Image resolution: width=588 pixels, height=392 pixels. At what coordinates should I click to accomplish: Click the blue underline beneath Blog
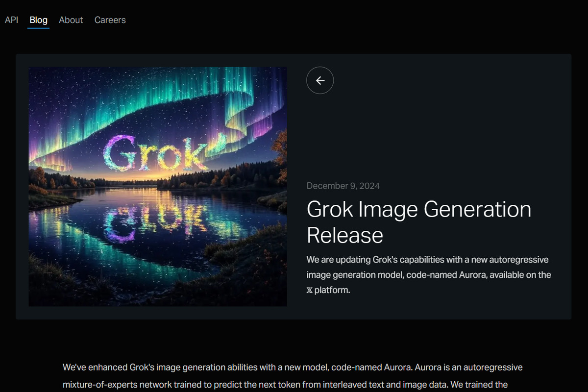point(38,28)
